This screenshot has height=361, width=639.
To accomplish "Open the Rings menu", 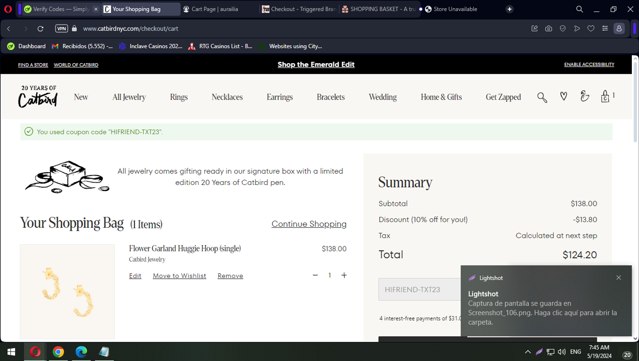I will (x=178, y=97).
